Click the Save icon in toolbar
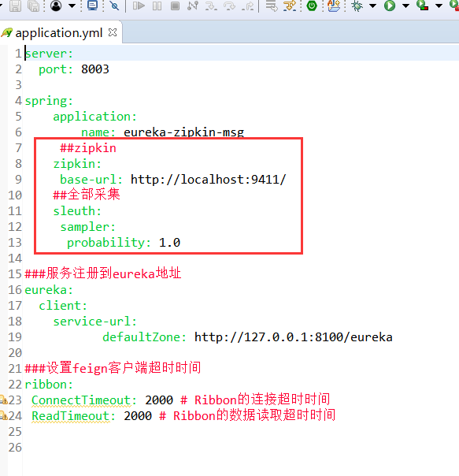Screen dimensions: 459x476 [15, 6]
